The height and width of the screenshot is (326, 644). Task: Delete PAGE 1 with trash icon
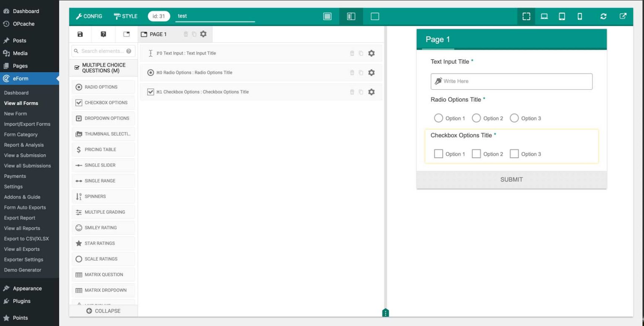(x=186, y=34)
